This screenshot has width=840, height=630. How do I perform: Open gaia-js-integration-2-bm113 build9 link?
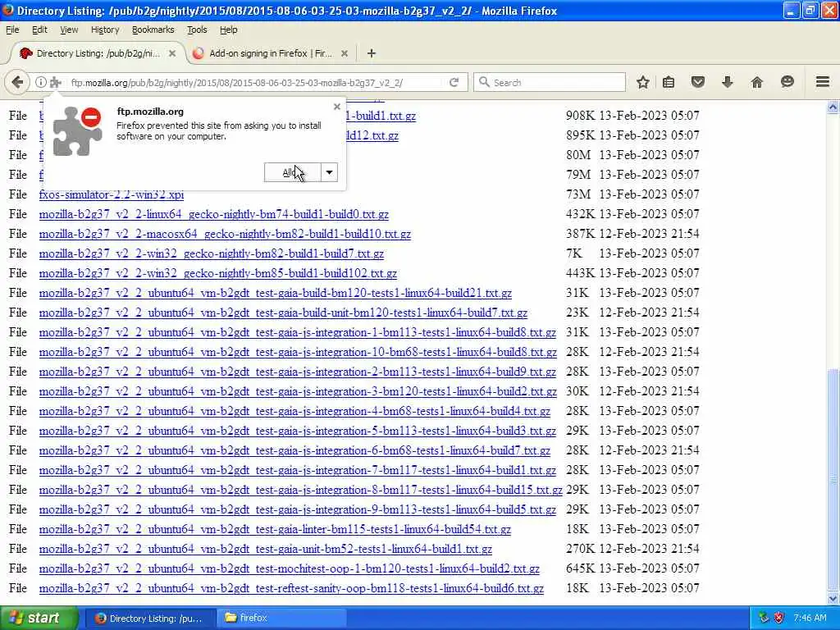[x=298, y=372]
